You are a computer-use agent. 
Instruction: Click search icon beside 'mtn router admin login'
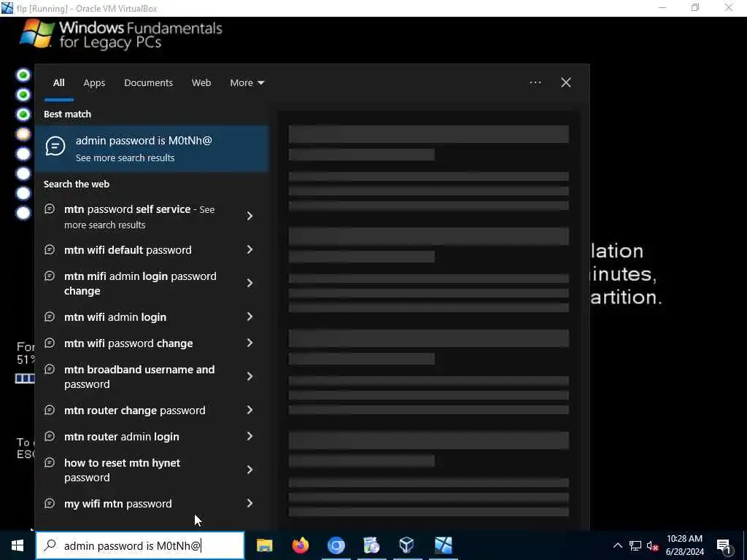coord(50,436)
